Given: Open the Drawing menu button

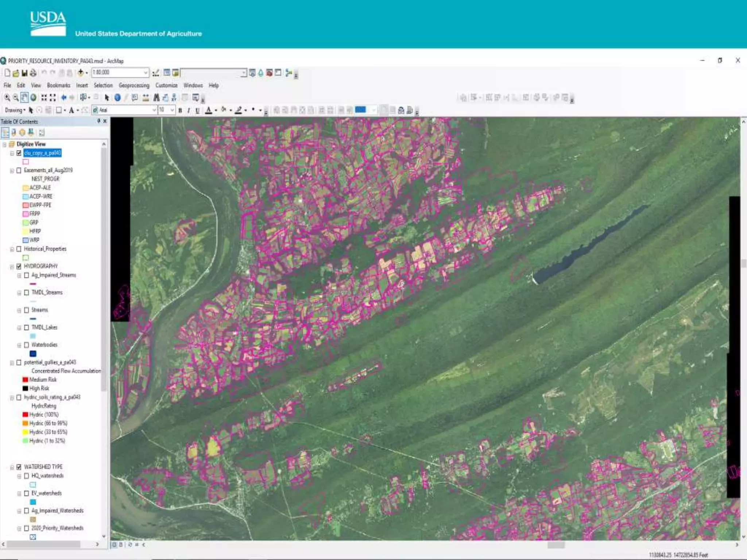Looking at the screenshot, I should coord(15,110).
